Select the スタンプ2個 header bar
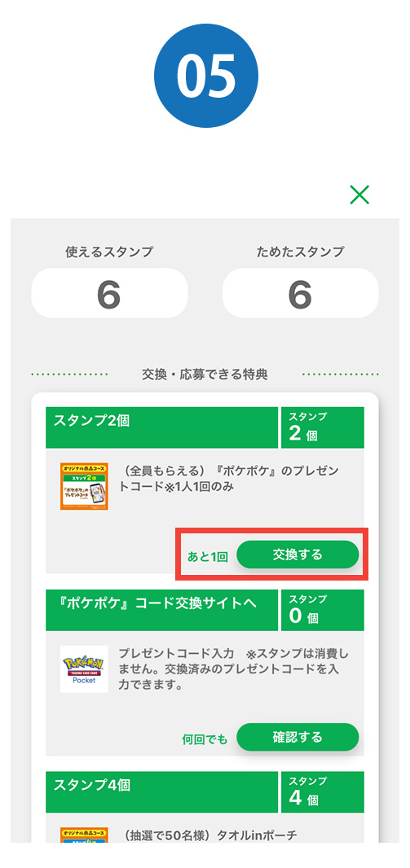The width and height of the screenshot is (410, 868). pyautogui.click(x=161, y=427)
